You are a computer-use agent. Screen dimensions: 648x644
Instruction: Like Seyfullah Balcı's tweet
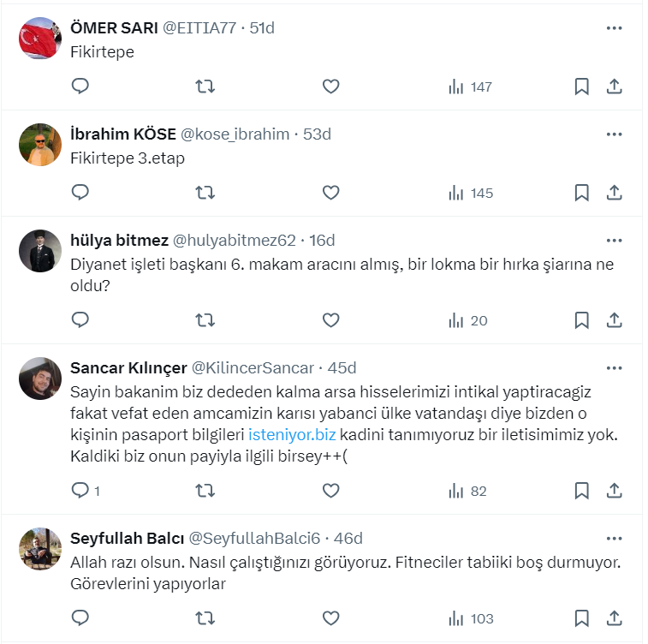(x=331, y=618)
